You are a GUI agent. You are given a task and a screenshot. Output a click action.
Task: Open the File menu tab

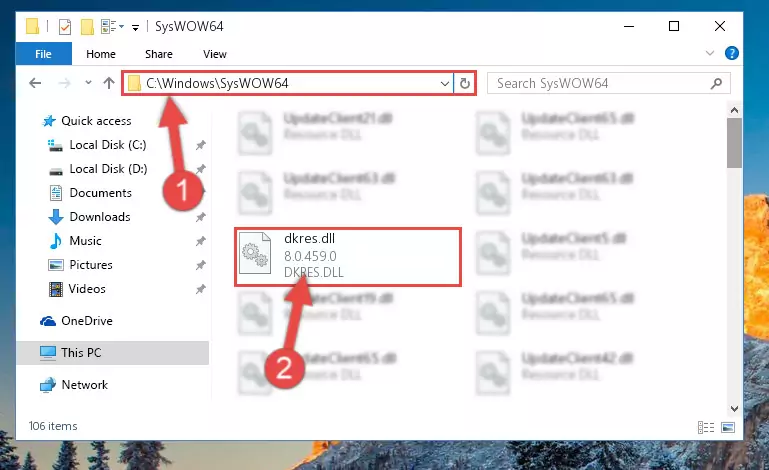43,54
